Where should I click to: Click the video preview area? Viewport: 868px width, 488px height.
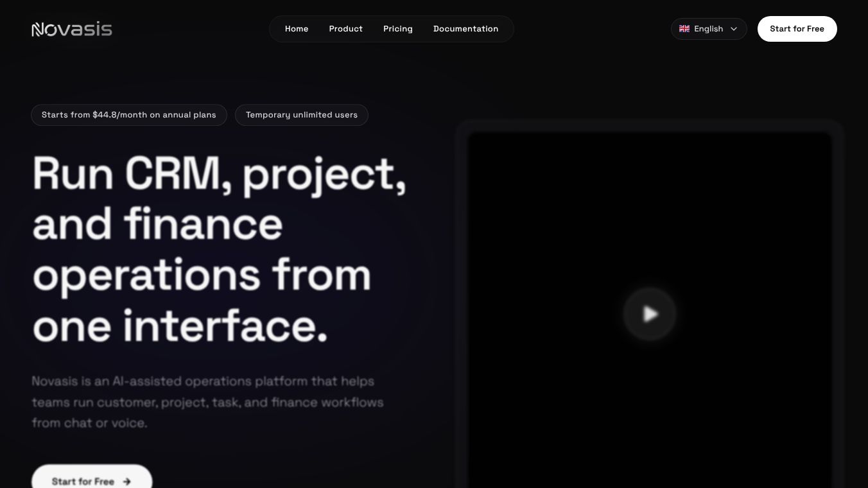click(x=650, y=310)
